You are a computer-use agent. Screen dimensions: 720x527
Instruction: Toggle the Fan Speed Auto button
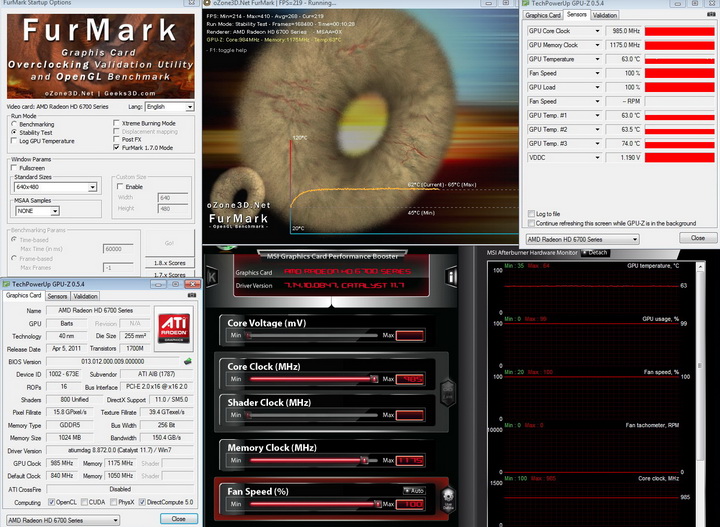point(414,491)
